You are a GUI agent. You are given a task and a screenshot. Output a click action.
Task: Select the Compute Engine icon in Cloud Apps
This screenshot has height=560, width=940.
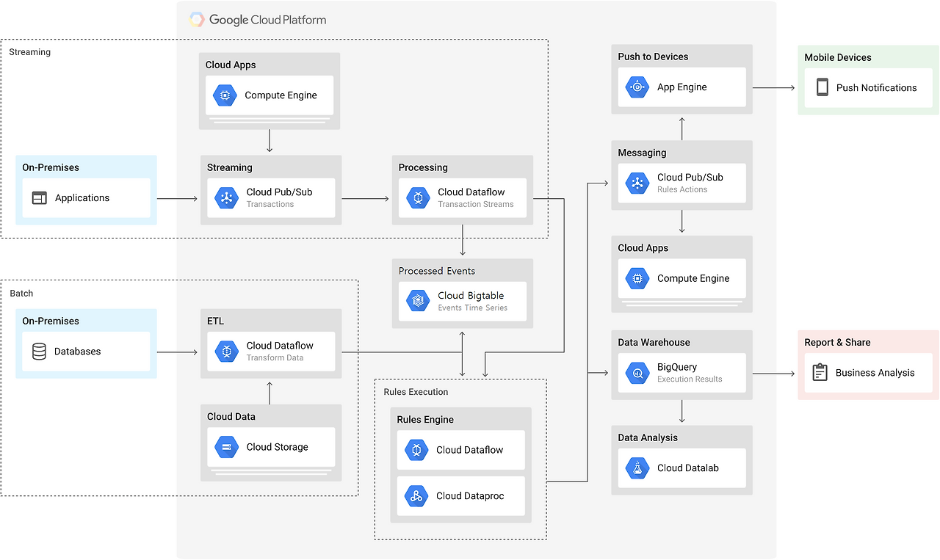(225, 95)
